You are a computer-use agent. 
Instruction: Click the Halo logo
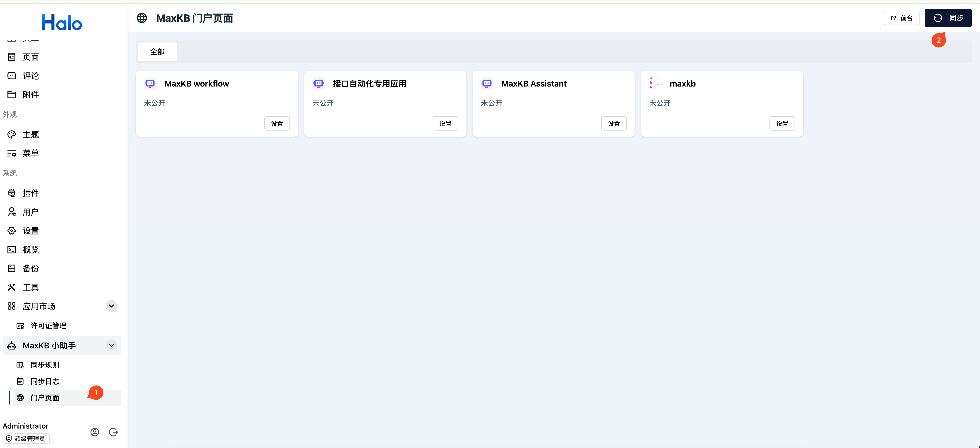pyautogui.click(x=62, y=22)
